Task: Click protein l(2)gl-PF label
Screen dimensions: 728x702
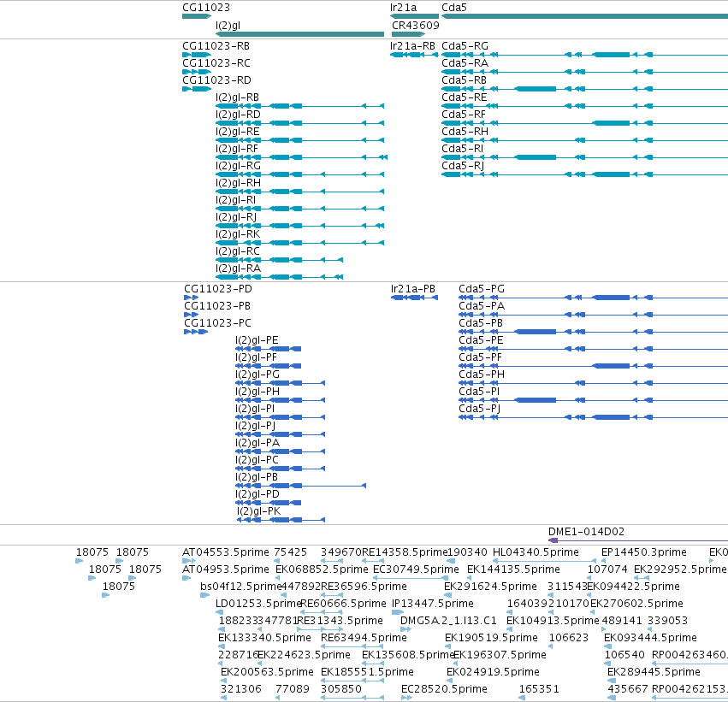Action: [x=256, y=357]
